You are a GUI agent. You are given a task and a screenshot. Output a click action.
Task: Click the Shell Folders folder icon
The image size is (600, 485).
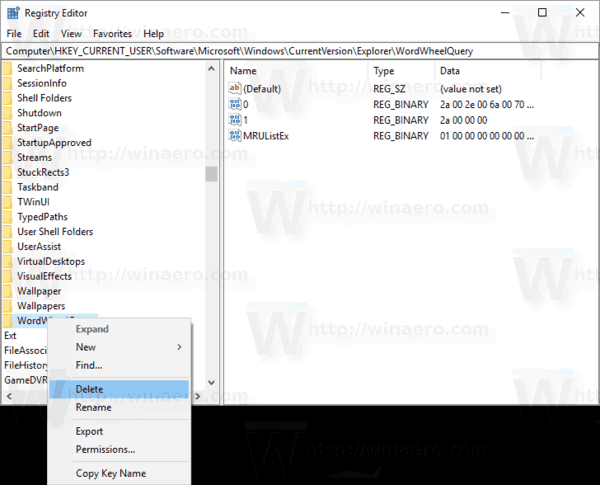coord(8,98)
